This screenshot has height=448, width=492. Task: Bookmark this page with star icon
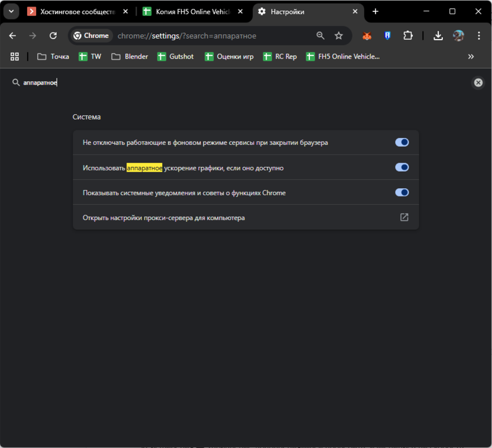339,36
